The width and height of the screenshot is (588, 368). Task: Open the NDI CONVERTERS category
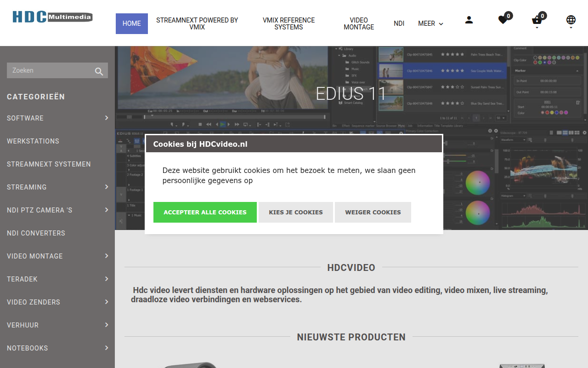(x=36, y=233)
